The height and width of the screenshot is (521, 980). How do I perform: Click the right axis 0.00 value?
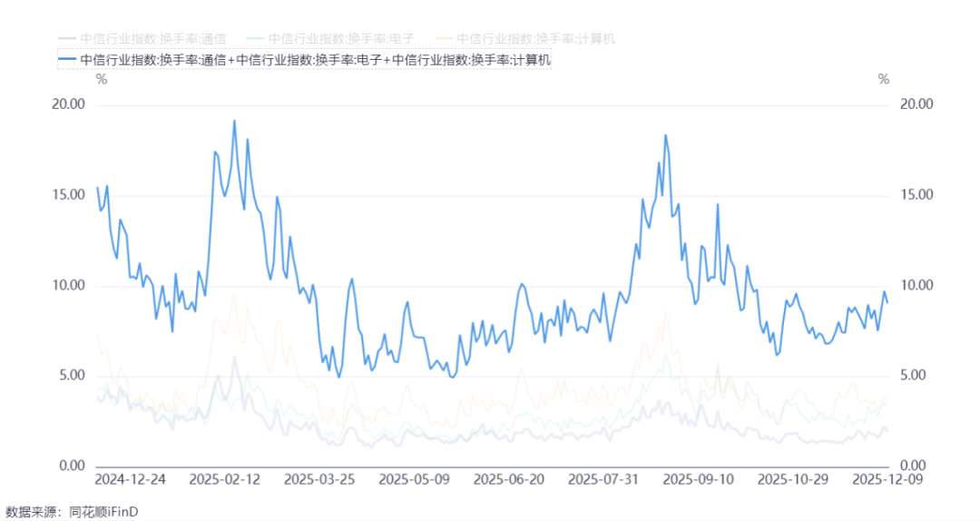(913, 466)
